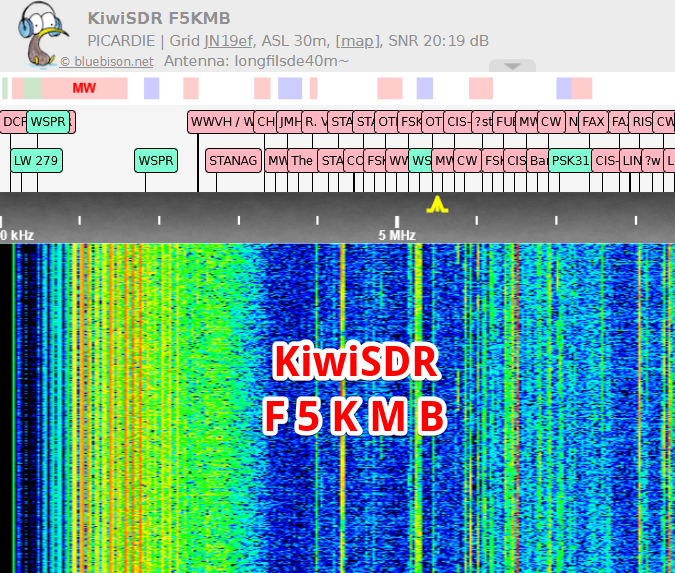Image resolution: width=675 pixels, height=573 pixels.
Task: Click the waterfall display on the KiwiSDR F5KMB text
Action: [x=355, y=387]
